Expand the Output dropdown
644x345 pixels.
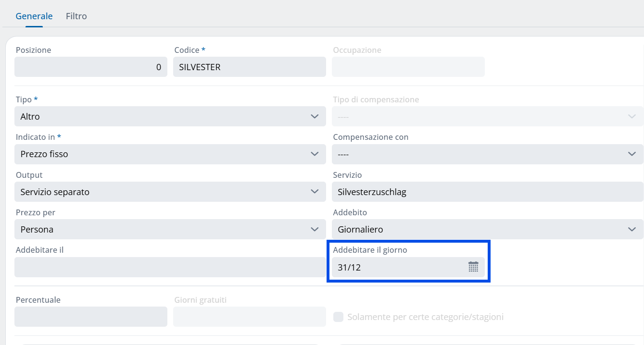point(170,192)
